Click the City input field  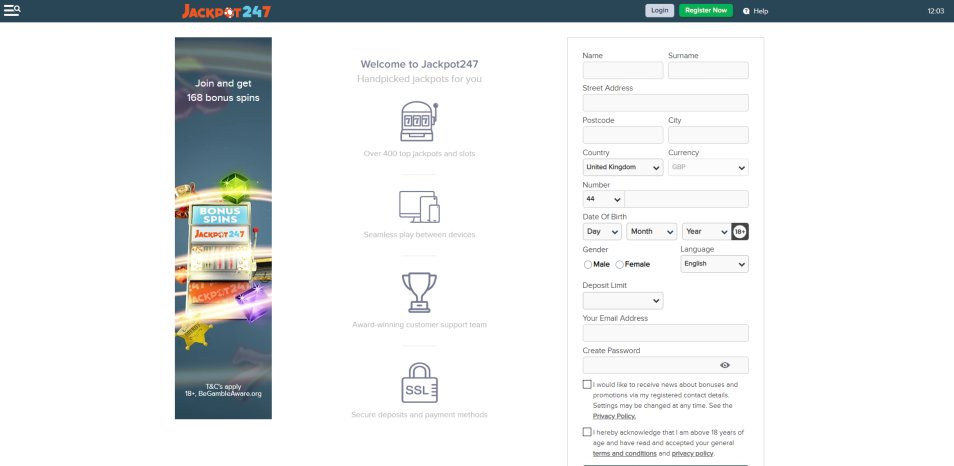708,135
